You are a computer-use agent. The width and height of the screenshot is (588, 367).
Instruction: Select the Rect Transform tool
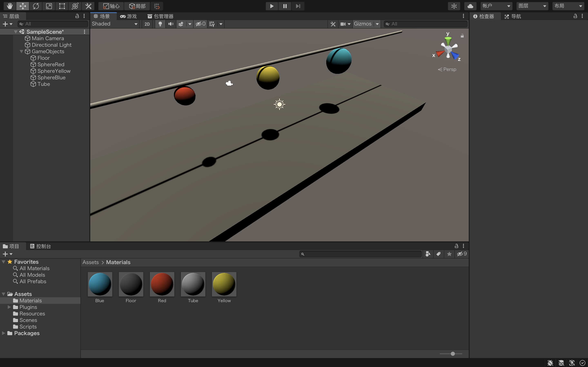click(61, 6)
